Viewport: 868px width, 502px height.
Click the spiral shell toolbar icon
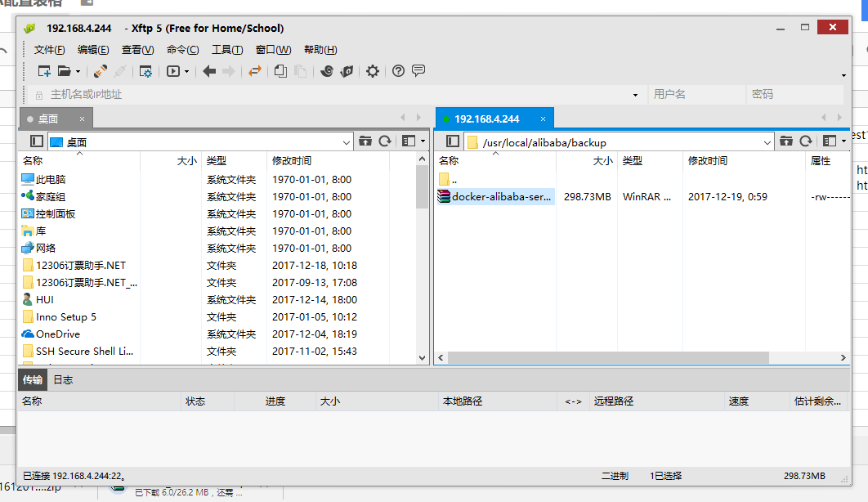click(327, 71)
